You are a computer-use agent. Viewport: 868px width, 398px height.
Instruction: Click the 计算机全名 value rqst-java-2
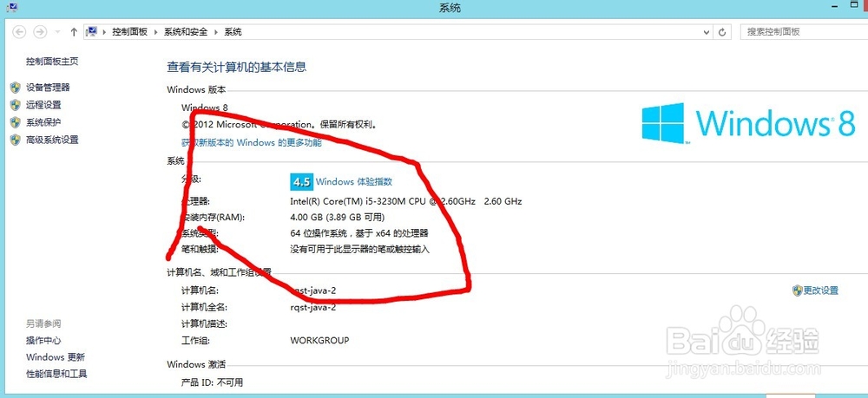click(x=312, y=307)
